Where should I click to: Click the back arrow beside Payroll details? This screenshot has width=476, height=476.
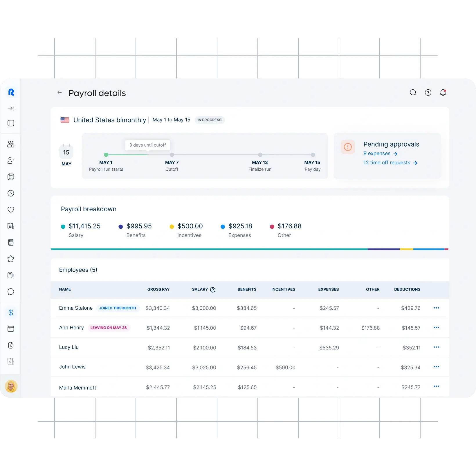59,93
